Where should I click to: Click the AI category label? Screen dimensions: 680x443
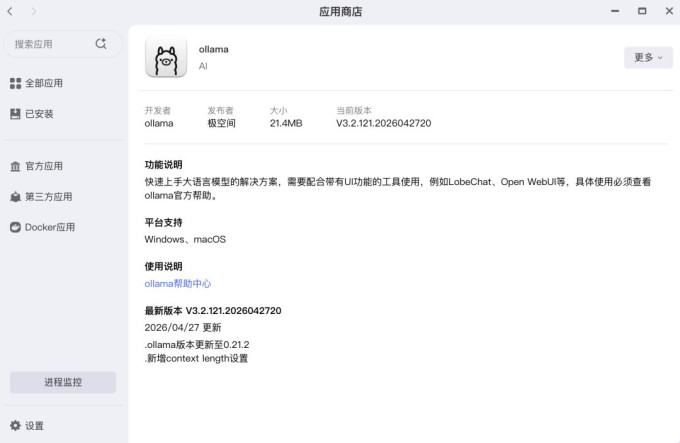[x=203, y=66]
